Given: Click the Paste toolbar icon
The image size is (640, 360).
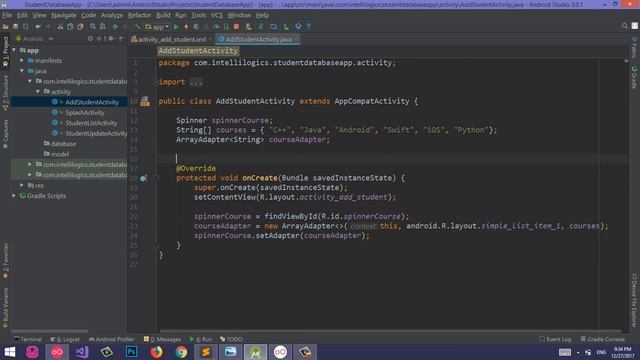Looking at the screenshot, I should [x=80, y=27].
